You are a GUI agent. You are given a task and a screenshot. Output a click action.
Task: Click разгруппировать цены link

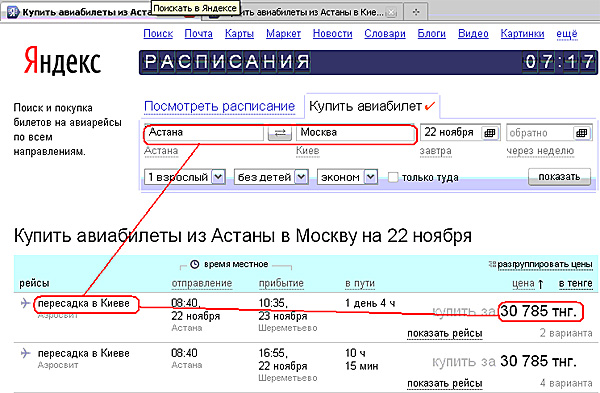click(545, 264)
